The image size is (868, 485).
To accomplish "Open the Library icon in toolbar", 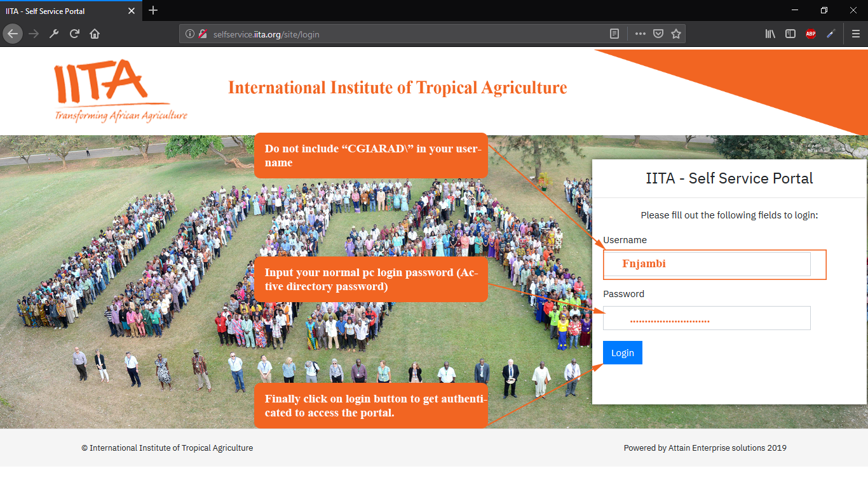I will point(770,34).
